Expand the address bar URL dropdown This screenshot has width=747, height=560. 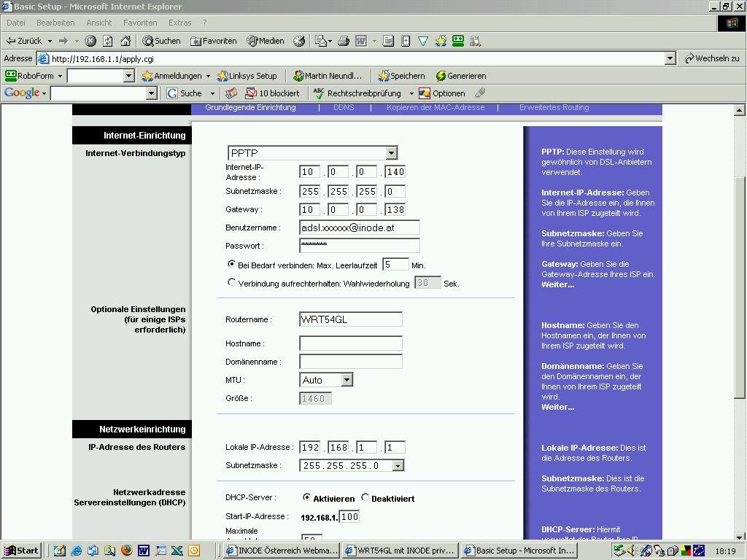click(x=670, y=58)
